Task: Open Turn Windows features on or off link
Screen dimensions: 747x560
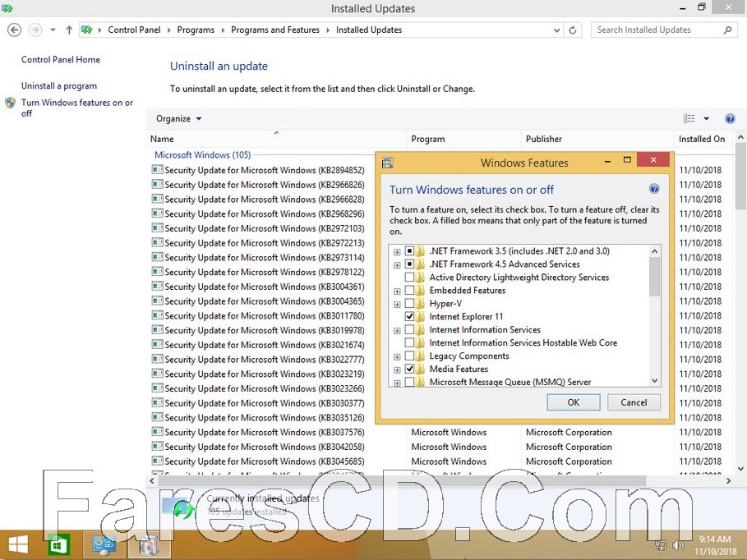Action: coord(76,108)
